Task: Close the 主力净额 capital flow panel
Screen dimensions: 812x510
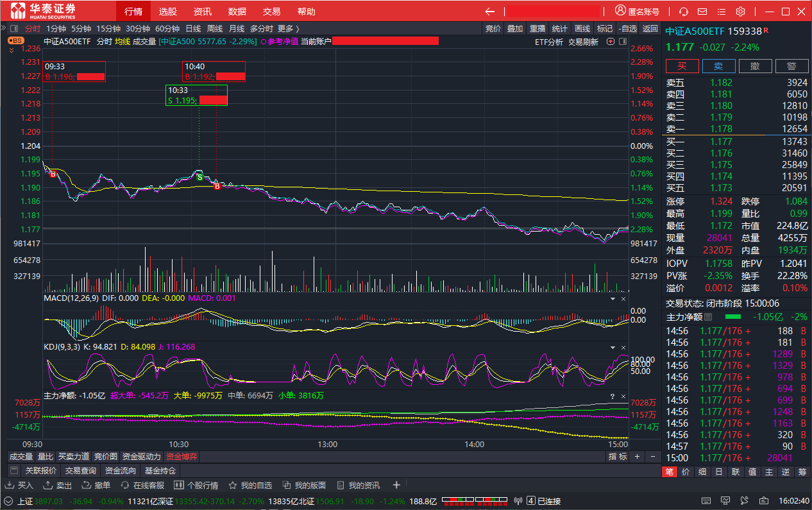Action: click(623, 396)
